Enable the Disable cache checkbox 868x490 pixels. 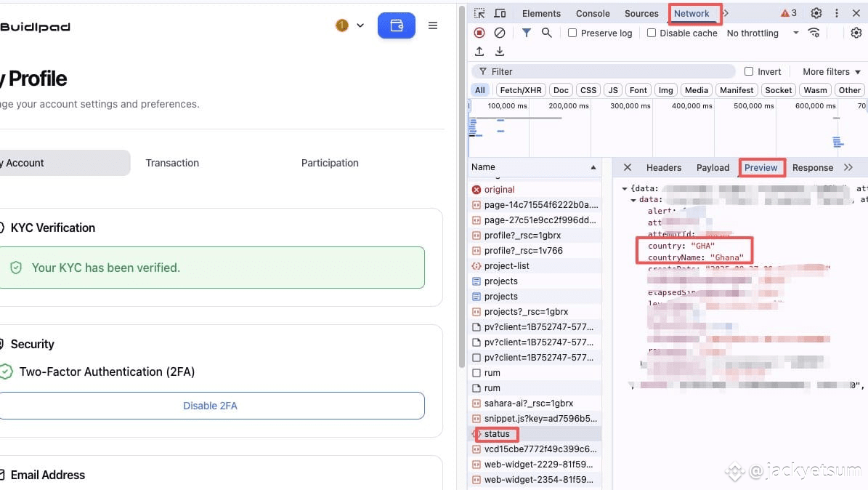tap(652, 33)
